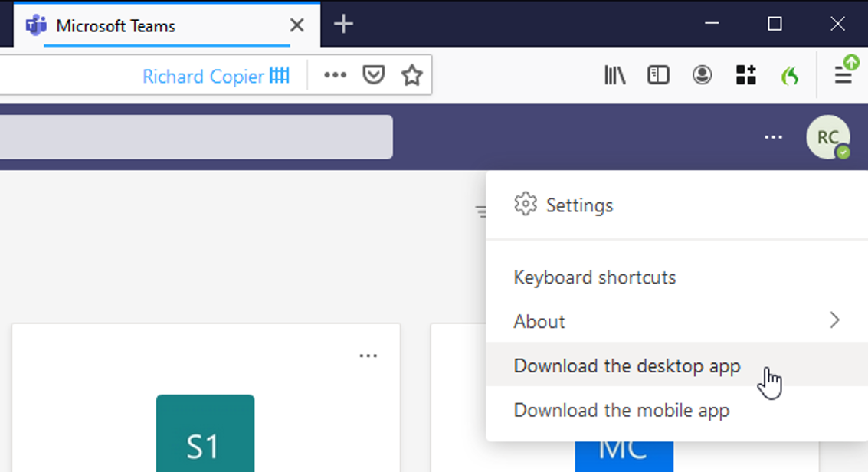This screenshot has width=868, height=472.
Task: Click the Teams search bar
Action: [196, 136]
